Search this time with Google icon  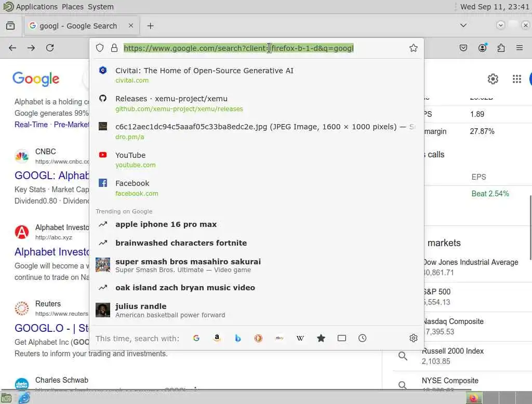tap(196, 338)
